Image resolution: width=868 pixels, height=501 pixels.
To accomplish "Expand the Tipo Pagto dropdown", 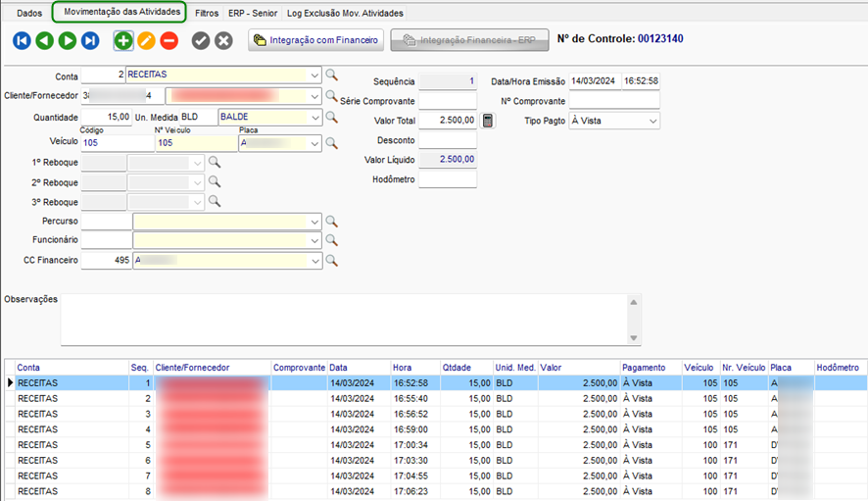I will click(x=652, y=121).
